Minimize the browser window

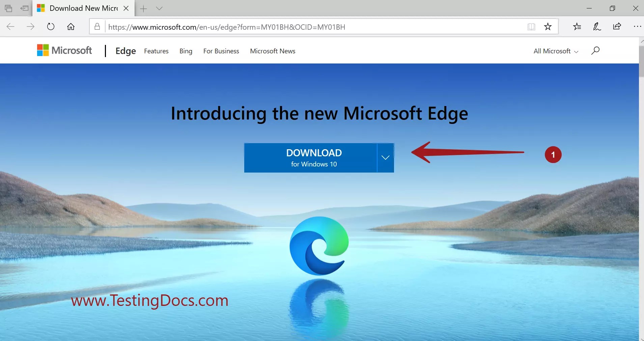[589, 8]
